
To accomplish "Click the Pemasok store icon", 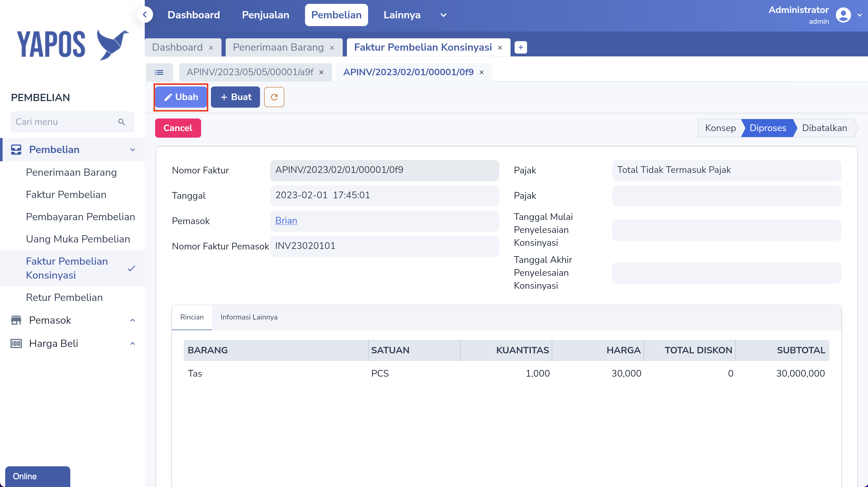I will tap(16, 320).
